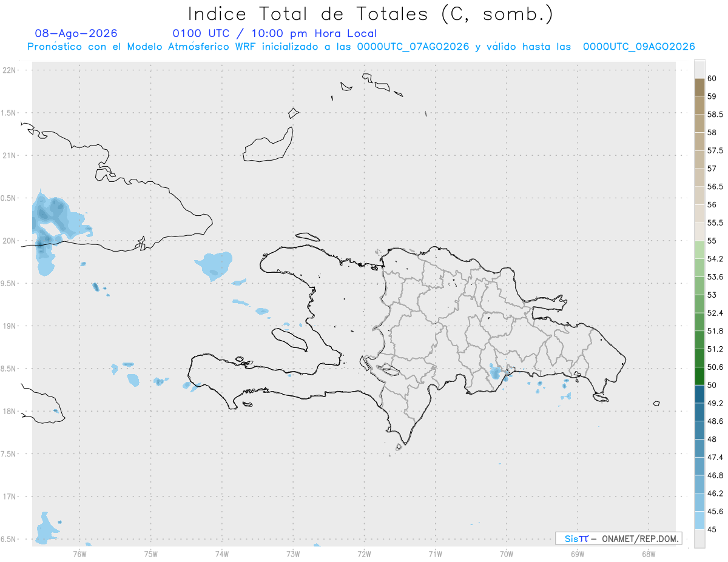
Task: Click the longitude label "75W"
Action: (x=151, y=554)
